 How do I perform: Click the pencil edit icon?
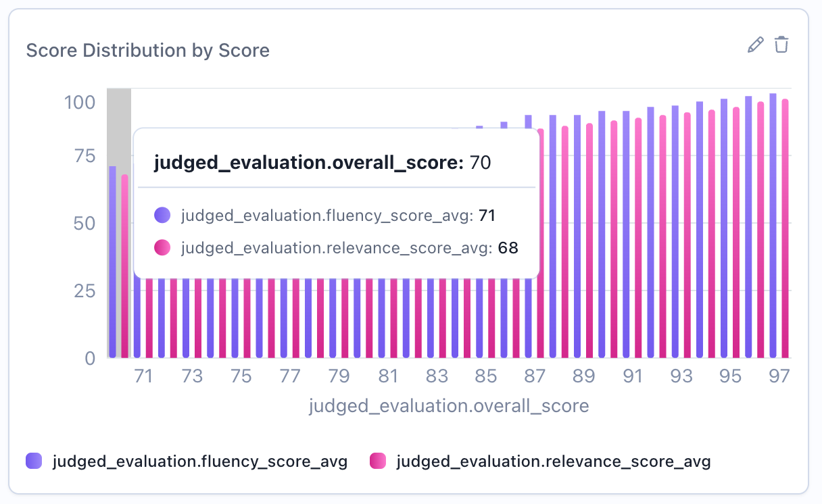pyautogui.click(x=755, y=45)
